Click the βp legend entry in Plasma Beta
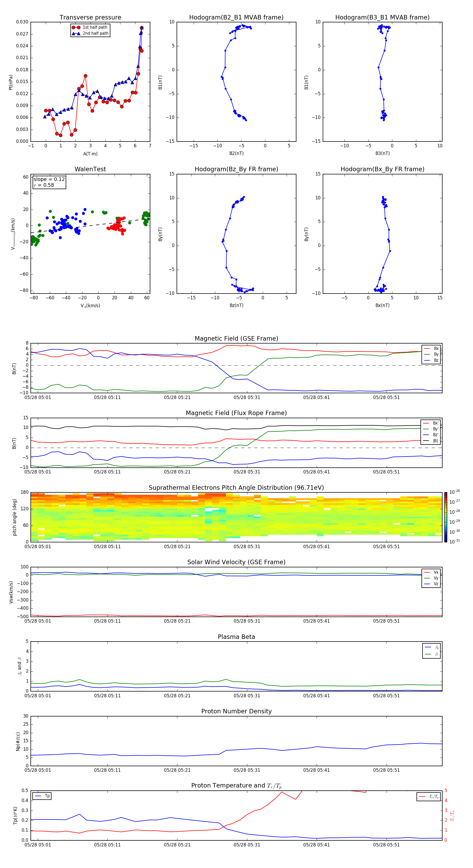The image size is (473, 868). (x=431, y=647)
